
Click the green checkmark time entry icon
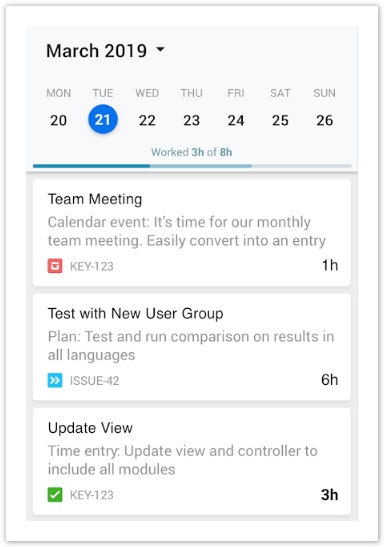55,495
